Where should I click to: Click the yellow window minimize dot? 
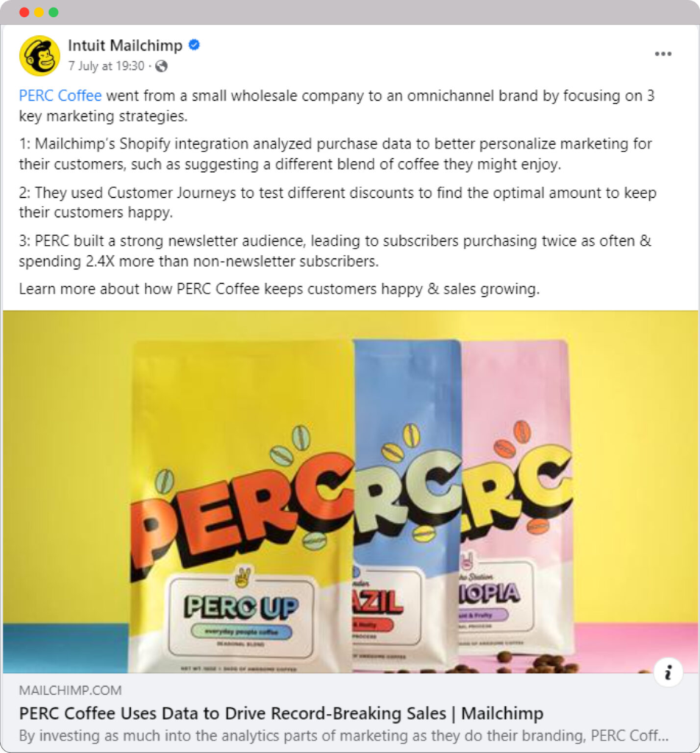pyautogui.click(x=39, y=12)
